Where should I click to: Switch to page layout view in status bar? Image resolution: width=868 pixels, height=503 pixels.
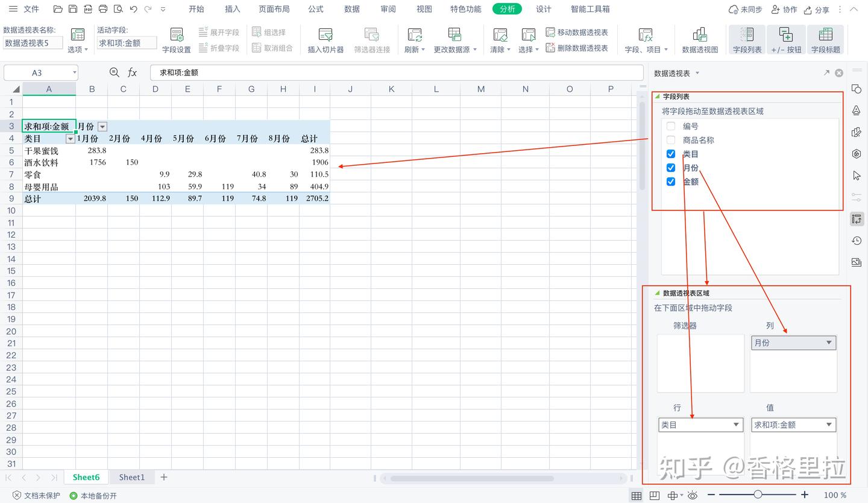tap(655, 496)
